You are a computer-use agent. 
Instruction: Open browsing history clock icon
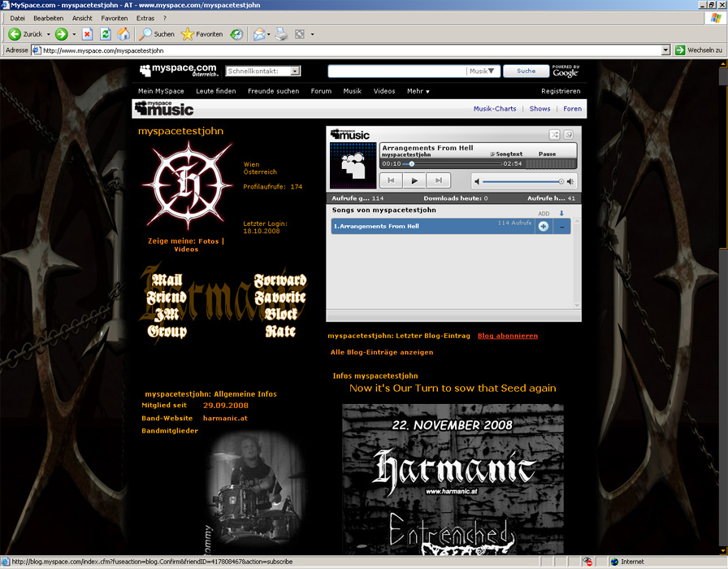[x=236, y=34]
